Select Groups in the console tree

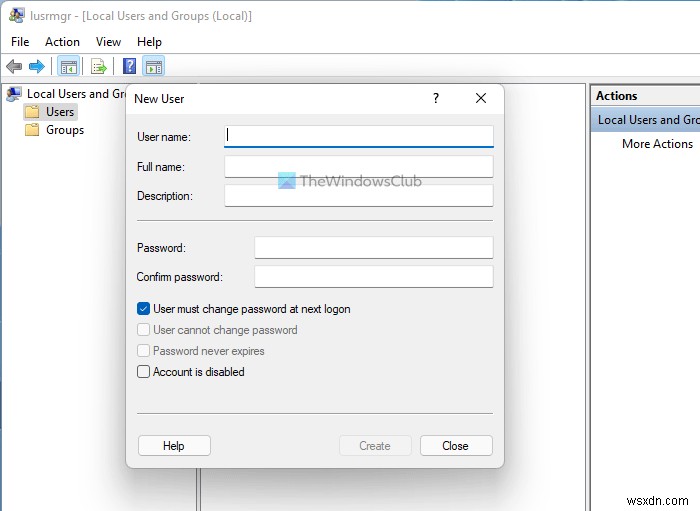pyautogui.click(x=65, y=130)
